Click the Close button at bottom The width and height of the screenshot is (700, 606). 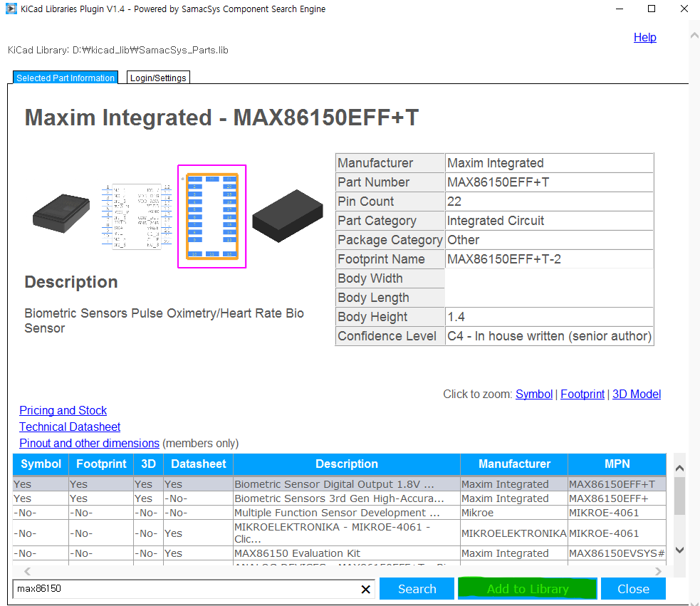tap(633, 589)
